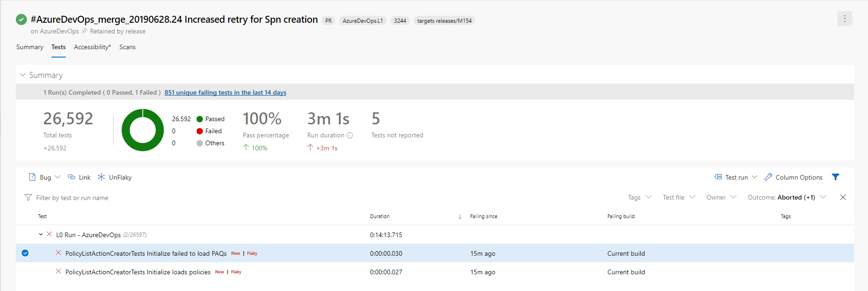Clear filters with the X icon
The width and height of the screenshot is (868, 291).
[x=843, y=197]
